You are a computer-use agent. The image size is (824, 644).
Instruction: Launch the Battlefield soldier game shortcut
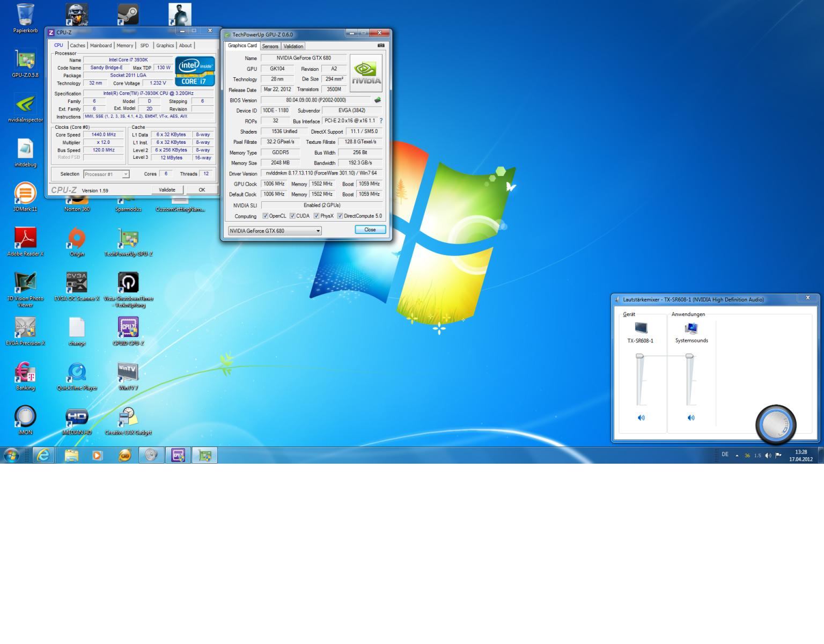[x=77, y=14]
